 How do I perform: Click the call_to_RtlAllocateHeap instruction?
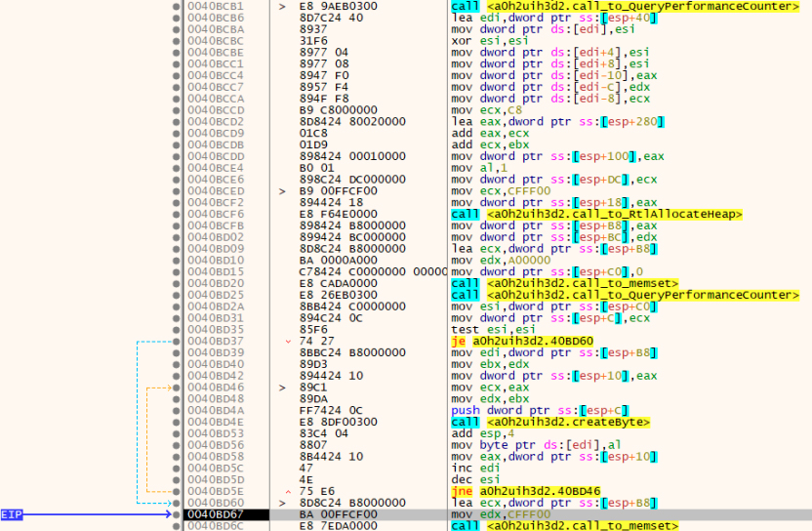pos(596,214)
